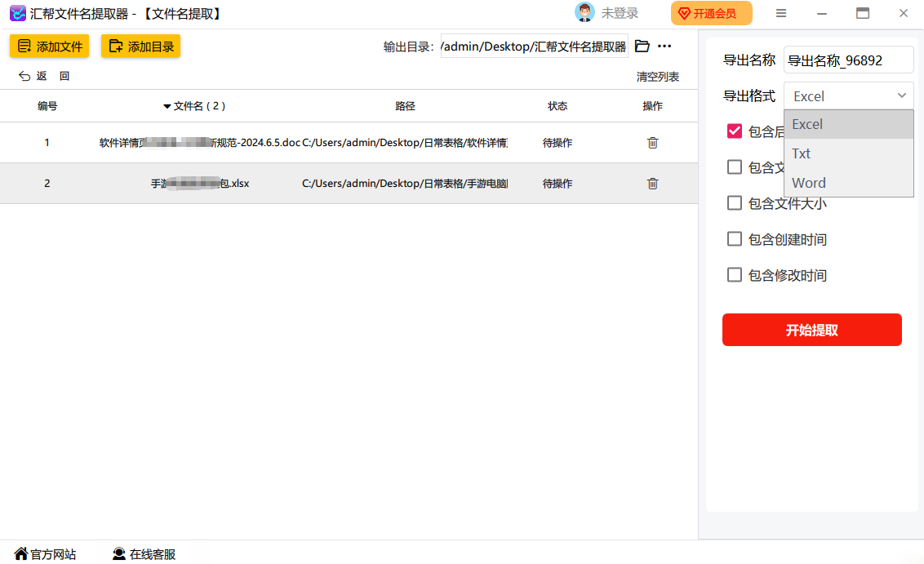
Task: Click the red 开始提取 button
Action: point(811,330)
